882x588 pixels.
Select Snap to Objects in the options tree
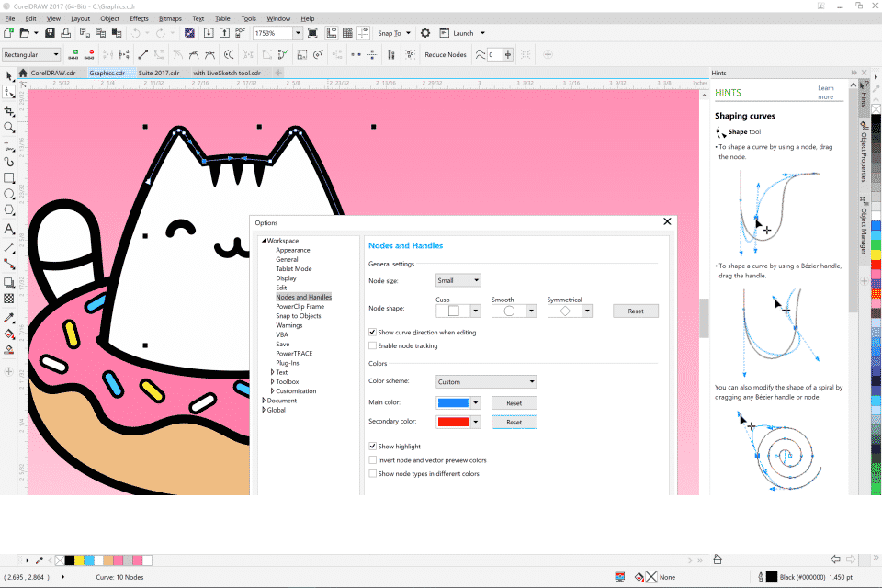[x=298, y=316]
